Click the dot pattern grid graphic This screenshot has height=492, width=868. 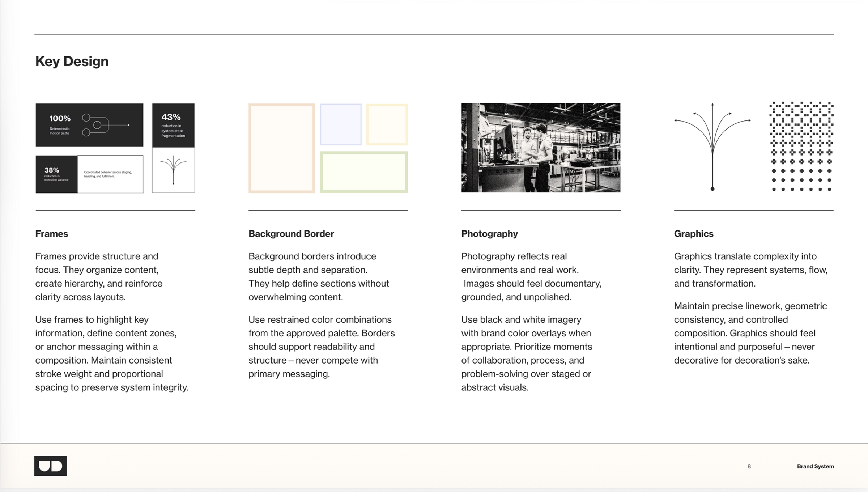click(801, 147)
